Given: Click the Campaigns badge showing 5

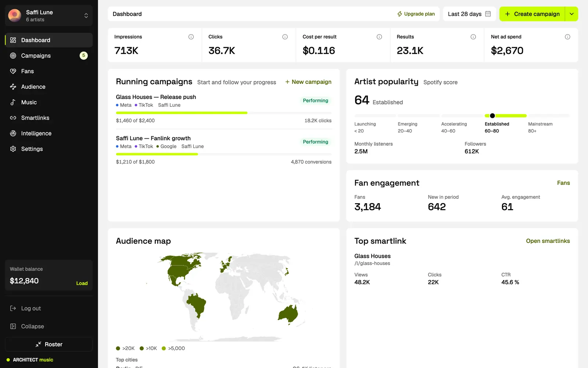Looking at the screenshot, I should (83, 56).
